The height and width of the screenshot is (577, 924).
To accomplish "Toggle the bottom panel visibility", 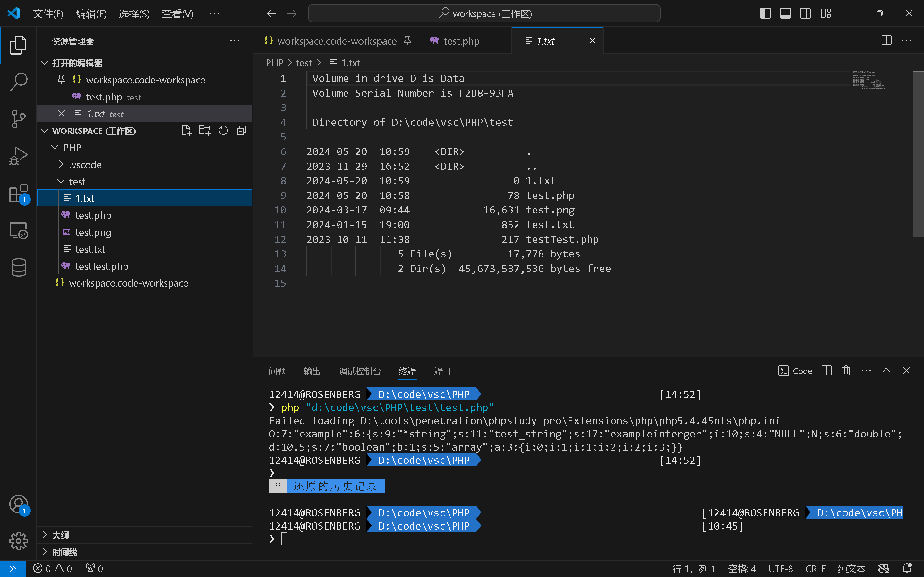I will click(785, 13).
